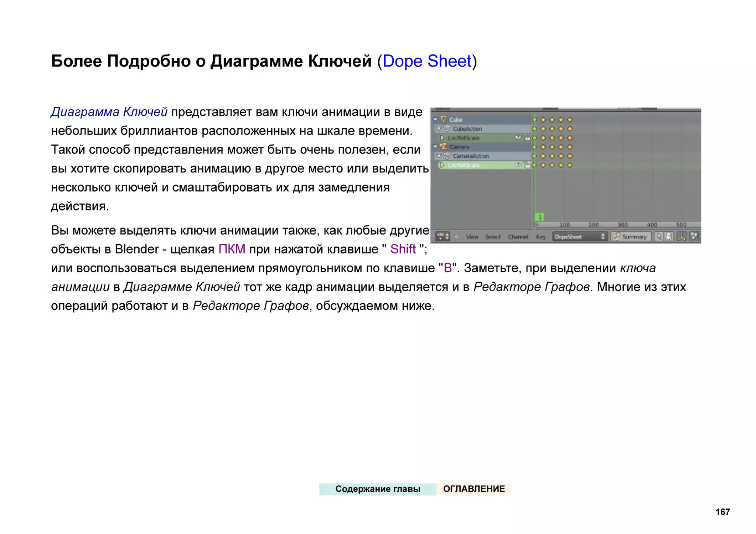
Task: Select the 'Camera' channel name
Action: 459,147
